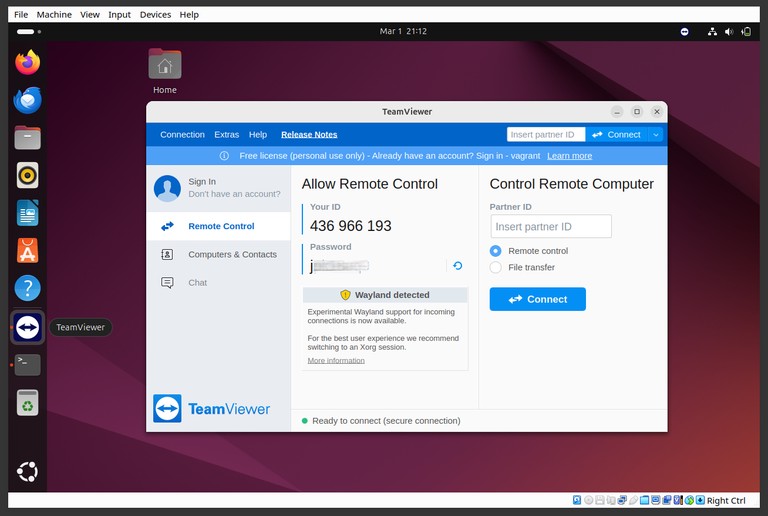Open the Connection menu
The height and width of the screenshot is (516, 768).
point(182,135)
